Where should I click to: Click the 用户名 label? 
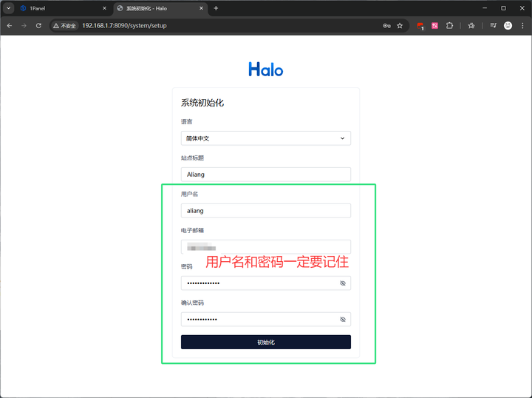(189, 194)
